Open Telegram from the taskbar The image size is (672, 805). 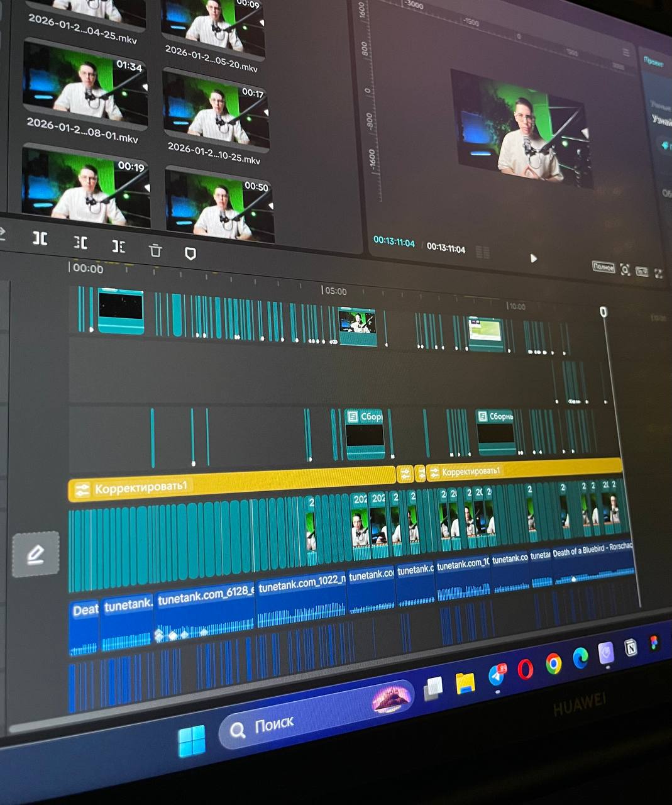tap(497, 675)
